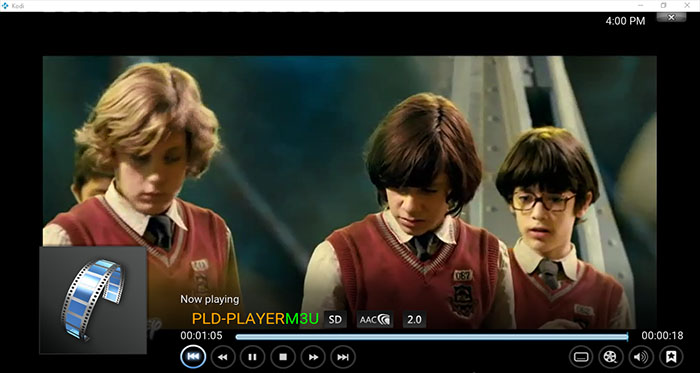
Task: Click the 4:00 PM clock display
Action: pos(625,21)
